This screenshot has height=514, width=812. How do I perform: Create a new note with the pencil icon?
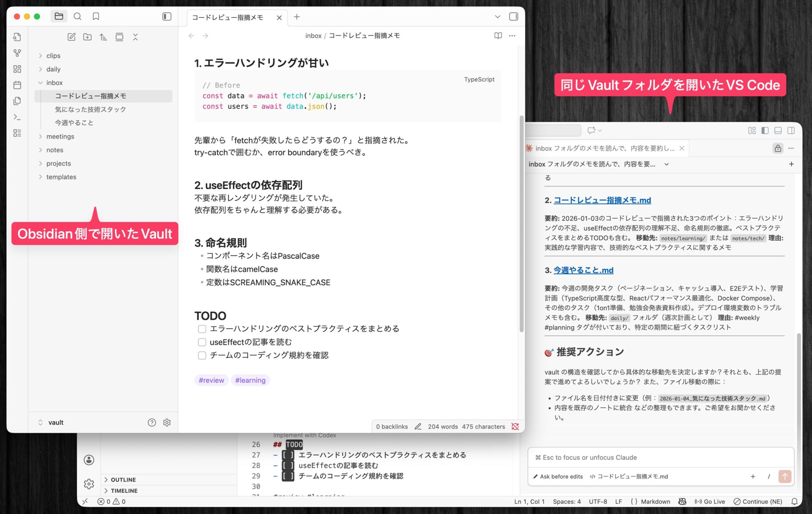71,37
